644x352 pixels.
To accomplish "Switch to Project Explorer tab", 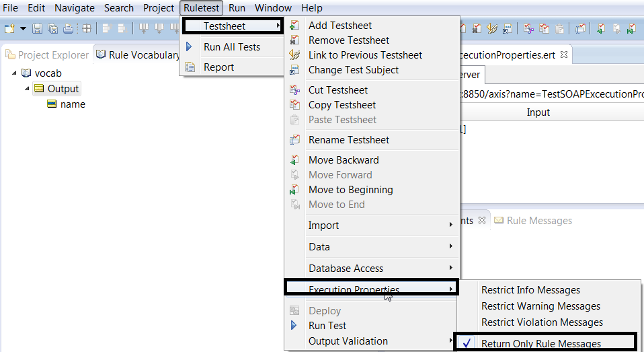I will pyautogui.click(x=47, y=55).
